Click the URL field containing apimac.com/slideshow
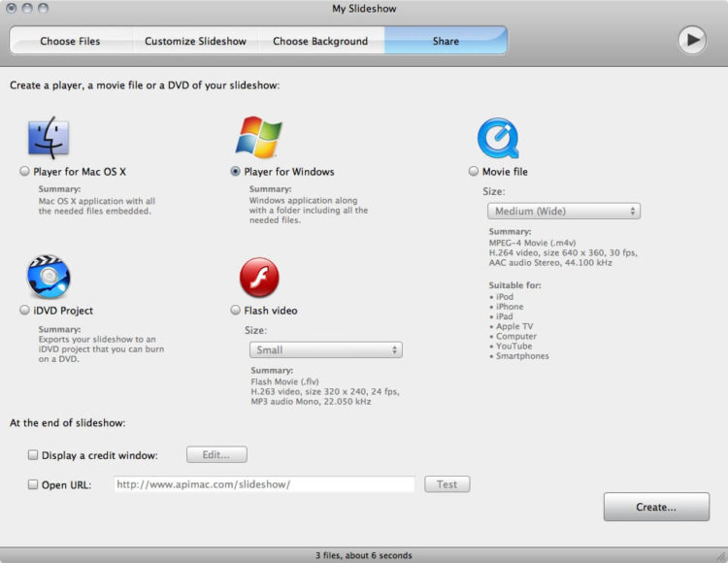This screenshot has height=563, width=728. 264,484
